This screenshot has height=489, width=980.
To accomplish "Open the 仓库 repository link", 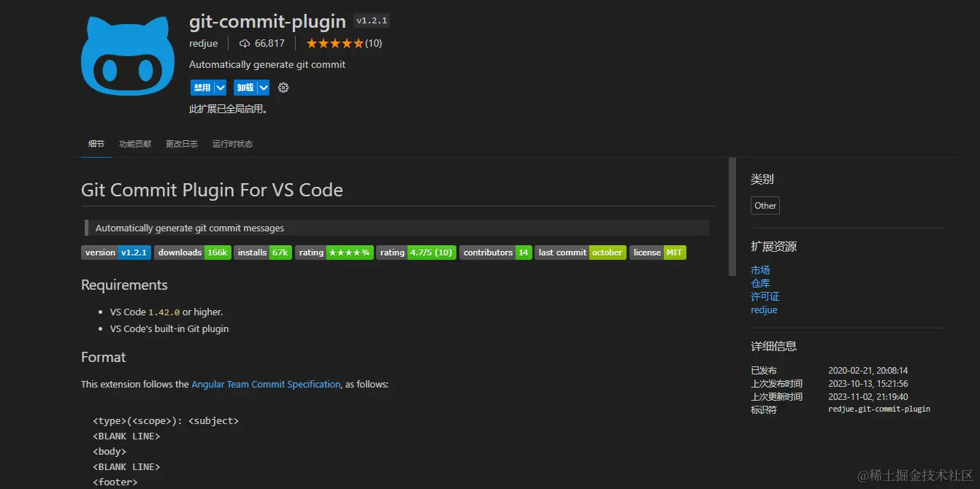I will pyautogui.click(x=760, y=283).
